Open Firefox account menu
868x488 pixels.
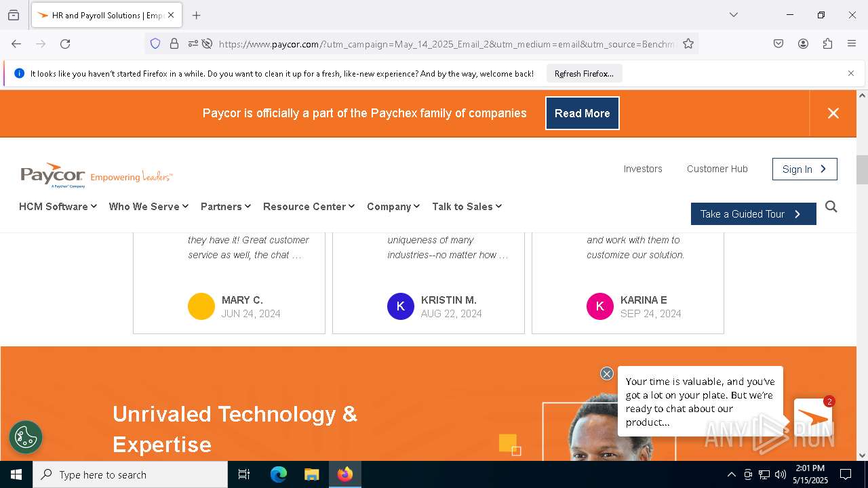pos(803,43)
